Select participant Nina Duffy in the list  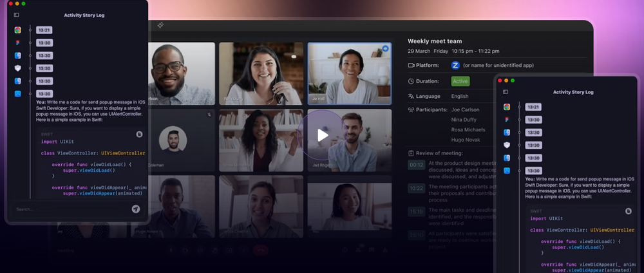[x=464, y=120]
